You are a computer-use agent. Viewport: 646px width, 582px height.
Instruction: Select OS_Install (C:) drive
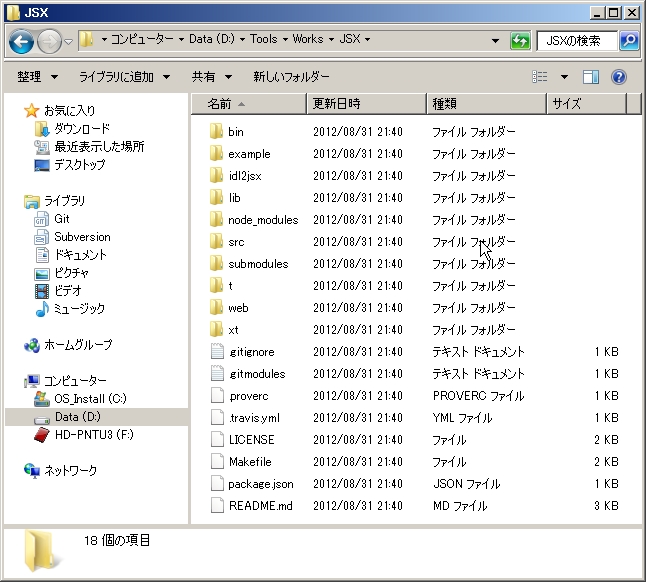pyautogui.click(x=90, y=399)
